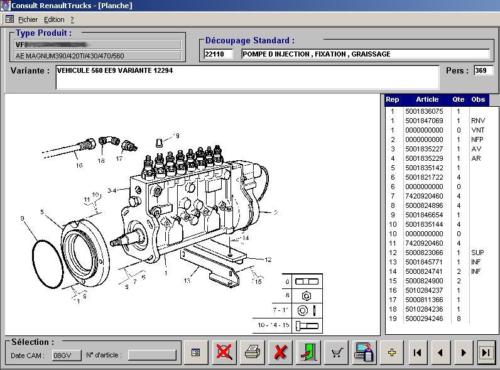The width and height of the screenshot is (500, 370).
Task: Click the computer transfer icon
Action: (x=364, y=352)
